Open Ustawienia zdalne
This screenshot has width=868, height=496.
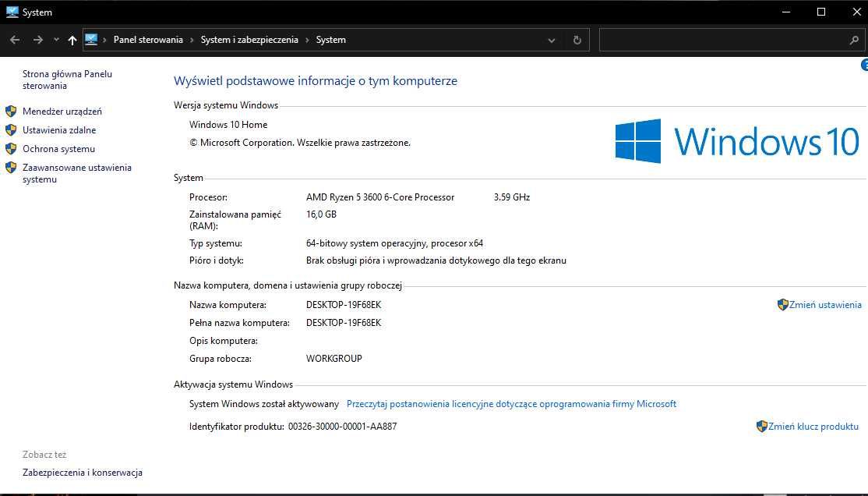pos(59,130)
